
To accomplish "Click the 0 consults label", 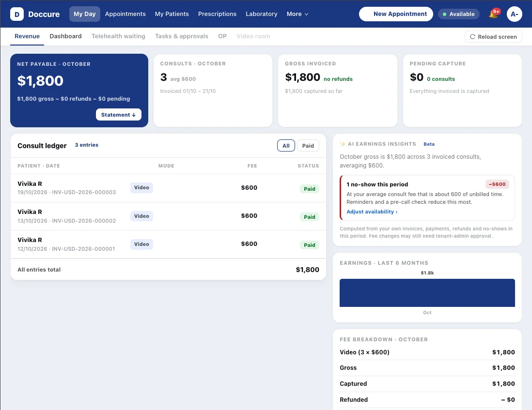I will (x=441, y=79).
